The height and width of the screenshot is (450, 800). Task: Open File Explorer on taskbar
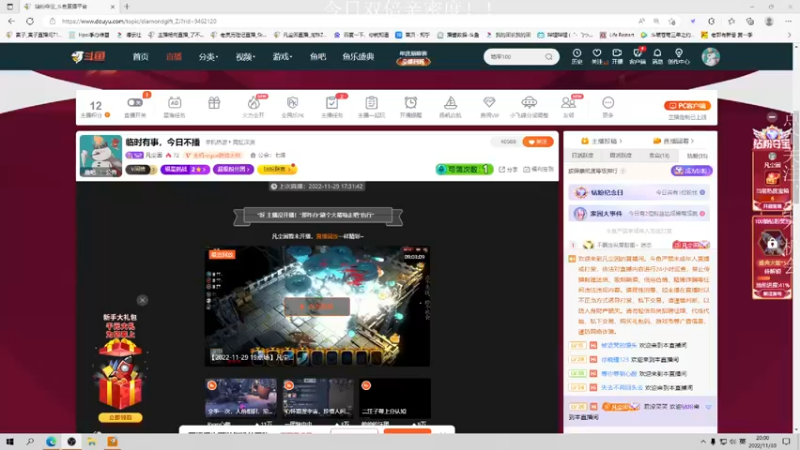[92, 442]
